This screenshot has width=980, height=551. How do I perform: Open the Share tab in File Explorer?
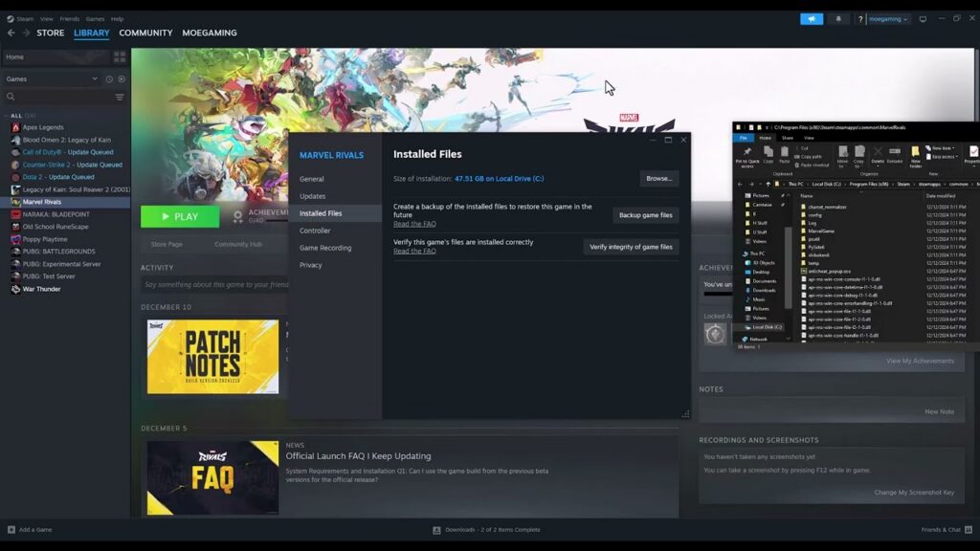pyautogui.click(x=788, y=138)
